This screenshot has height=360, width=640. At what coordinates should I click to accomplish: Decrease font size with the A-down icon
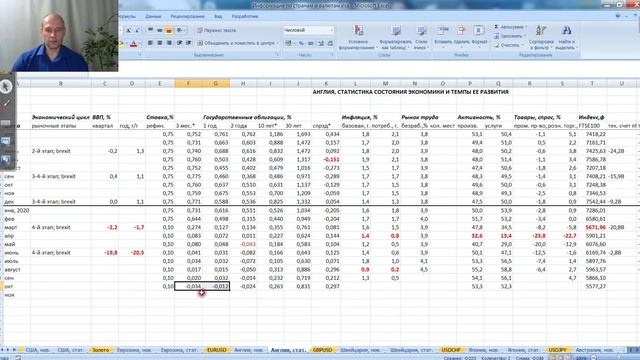point(137,31)
